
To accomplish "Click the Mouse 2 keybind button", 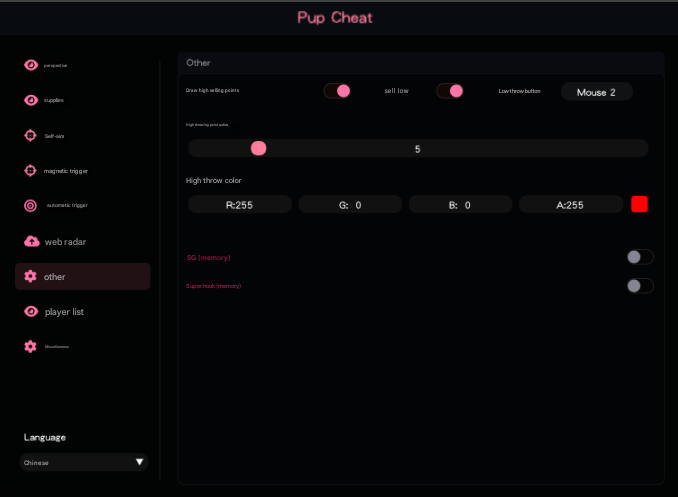I will point(597,92).
